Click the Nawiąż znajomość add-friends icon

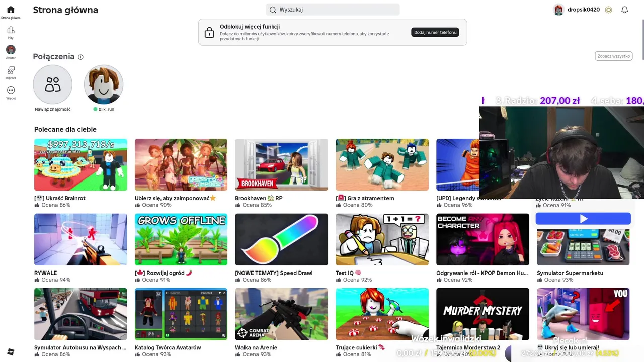point(53,84)
